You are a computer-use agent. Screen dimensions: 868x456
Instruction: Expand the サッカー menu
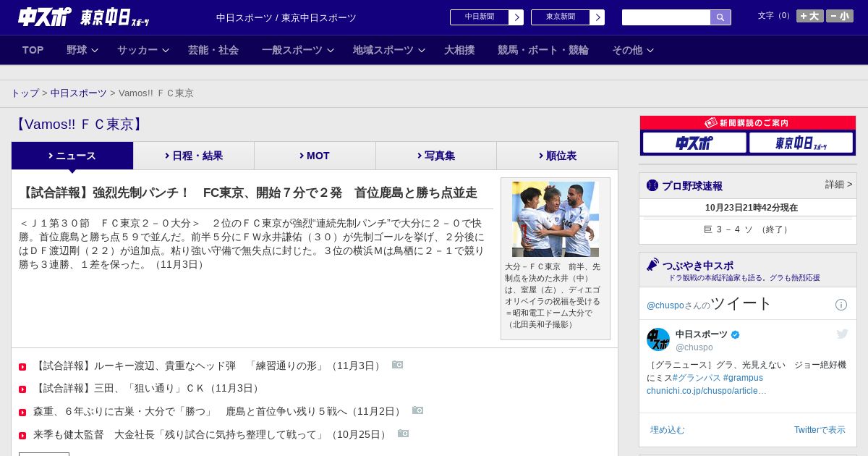[143, 50]
